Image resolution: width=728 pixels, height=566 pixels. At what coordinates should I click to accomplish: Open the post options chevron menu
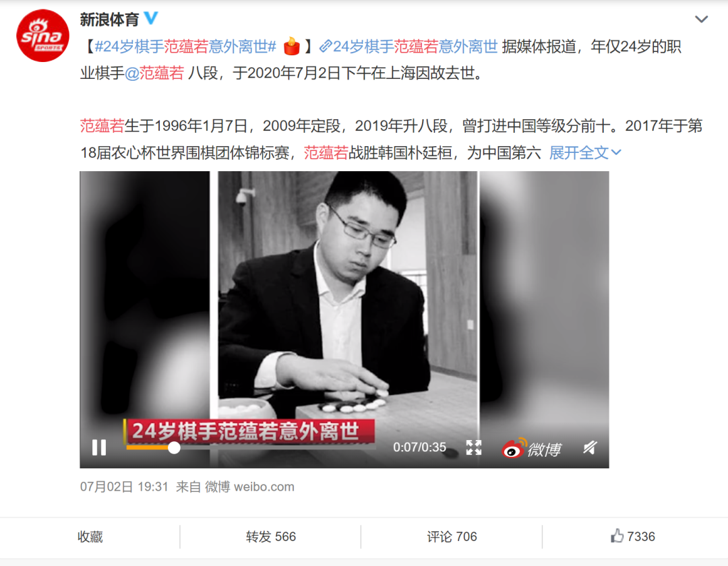click(701, 19)
